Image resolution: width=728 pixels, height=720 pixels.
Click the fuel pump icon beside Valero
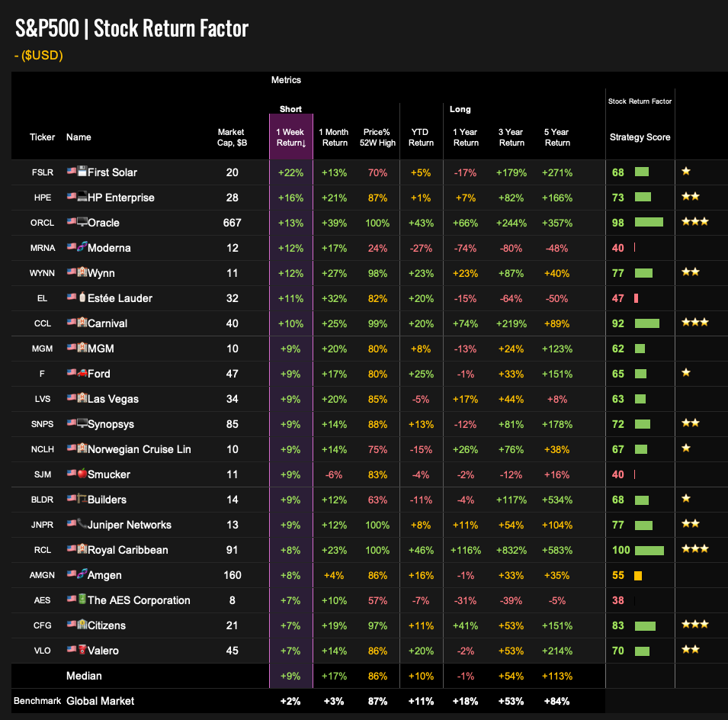(82, 649)
